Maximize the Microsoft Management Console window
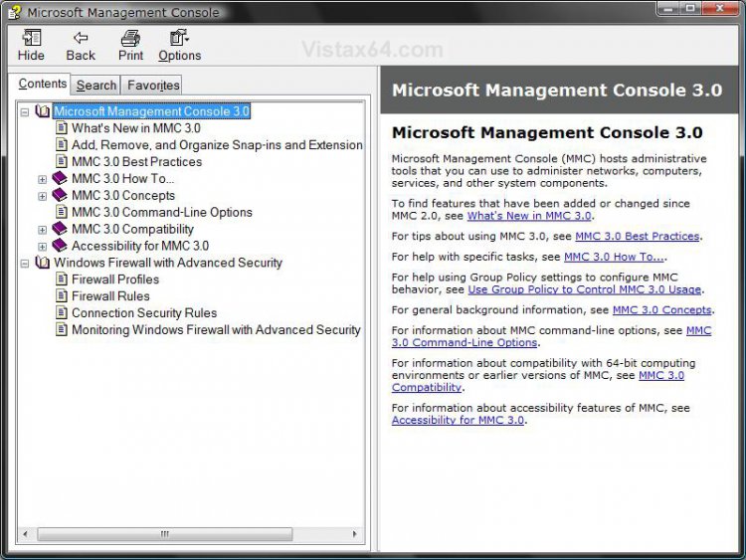Viewport: 746px width, 560px height. [690, 8]
